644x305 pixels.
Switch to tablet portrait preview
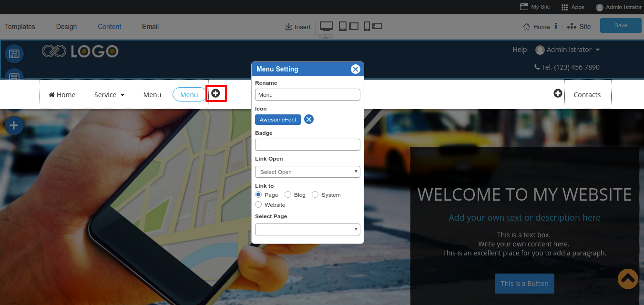(x=343, y=26)
